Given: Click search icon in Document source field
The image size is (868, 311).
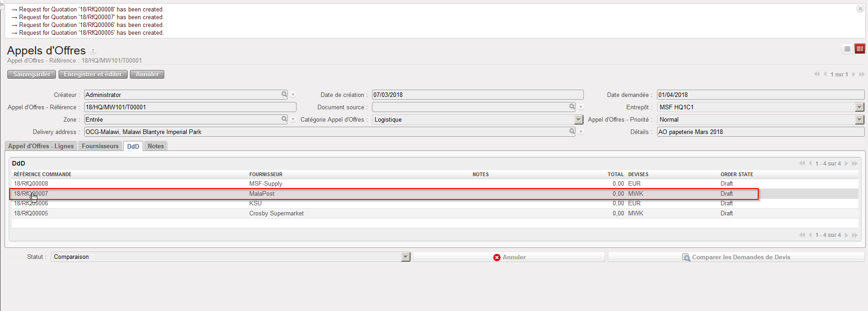Looking at the screenshot, I should pyautogui.click(x=572, y=107).
